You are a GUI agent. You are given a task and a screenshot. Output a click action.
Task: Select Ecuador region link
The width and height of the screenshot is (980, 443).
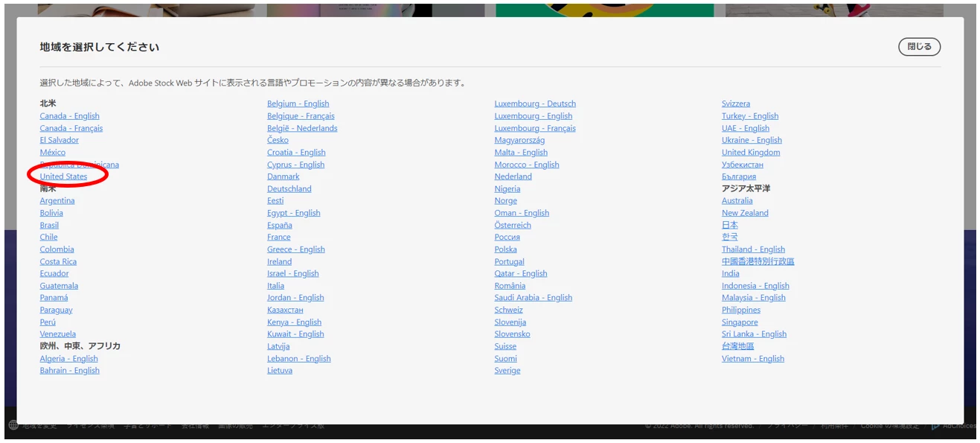54,273
